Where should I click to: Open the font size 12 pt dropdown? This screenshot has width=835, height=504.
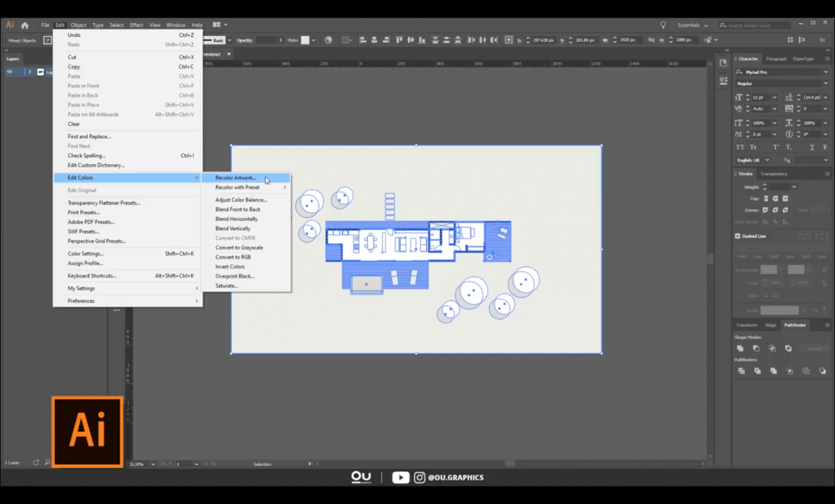pyautogui.click(x=774, y=98)
